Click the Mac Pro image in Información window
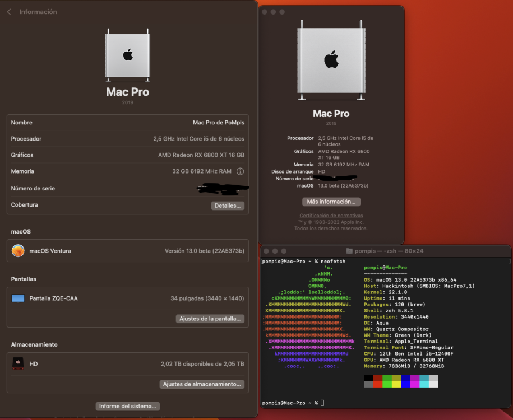 pyautogui.click(x=128, y=55)
